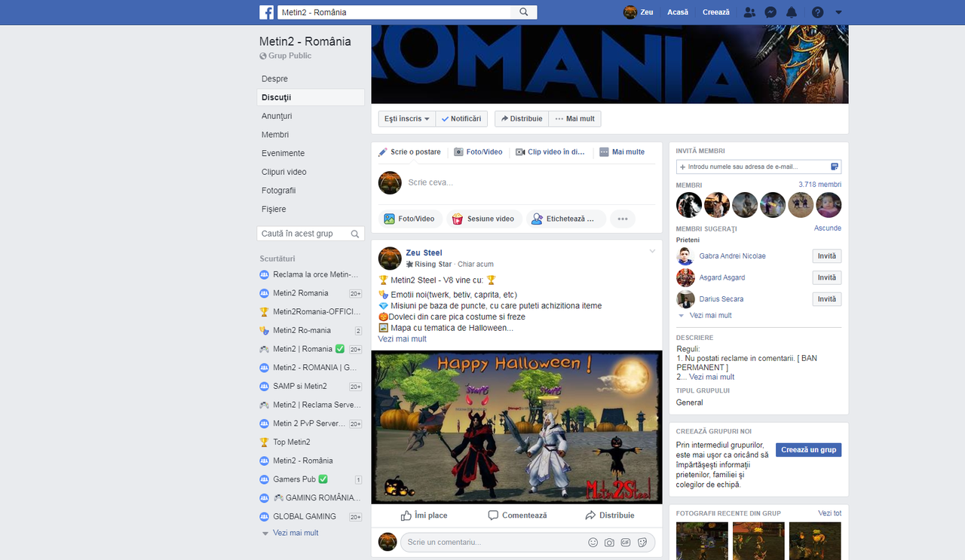Insert an emoji into the comment box
The width and height of the screenshot is (965, 560).
tap(593, 542)
